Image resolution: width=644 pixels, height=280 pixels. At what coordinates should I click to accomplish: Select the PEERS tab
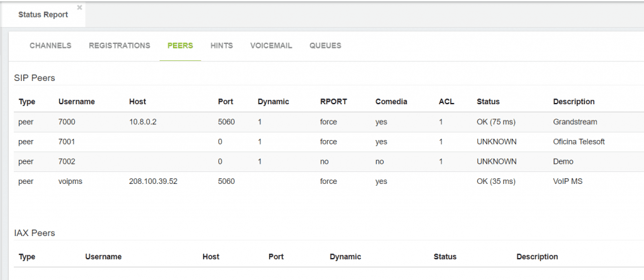pos(180,45)
